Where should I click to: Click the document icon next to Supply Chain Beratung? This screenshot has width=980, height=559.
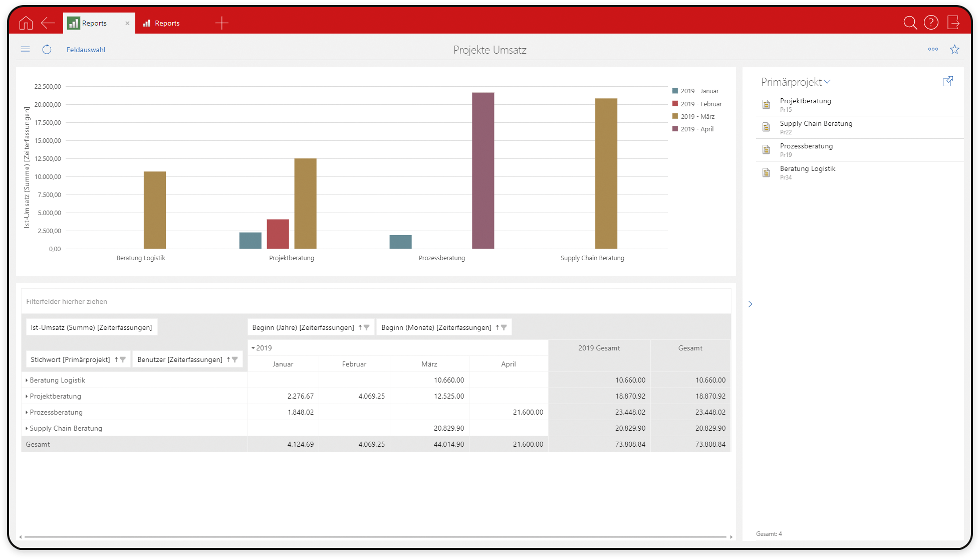tap(766, 127)
